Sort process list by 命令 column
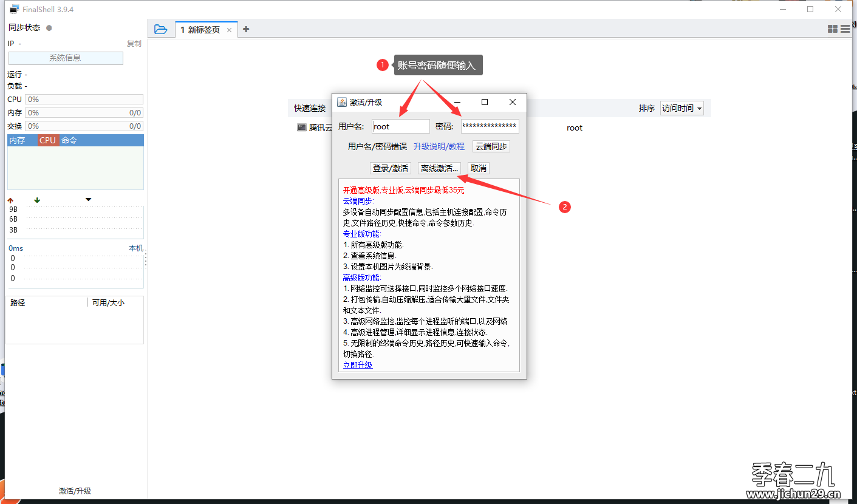 (101, 140)
